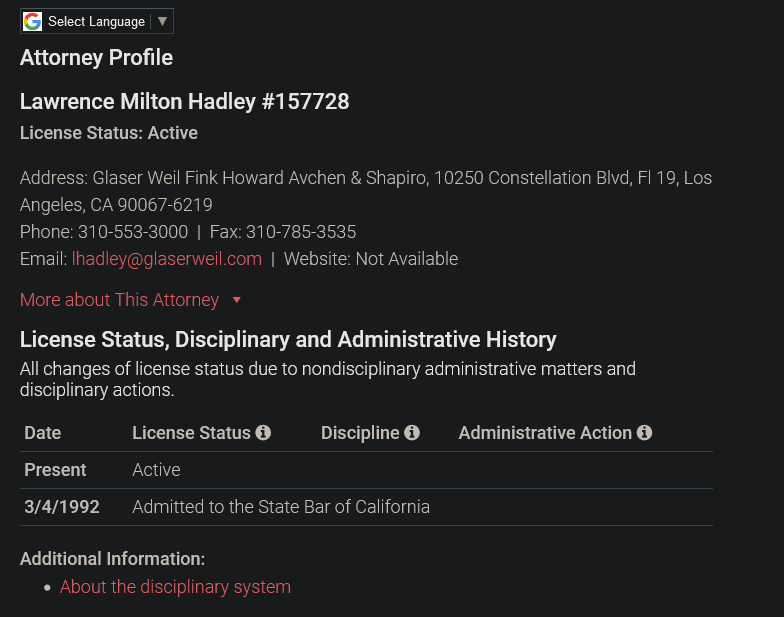Click the Administrative Action header text
The image size is (784, 617).
point(545,433)
